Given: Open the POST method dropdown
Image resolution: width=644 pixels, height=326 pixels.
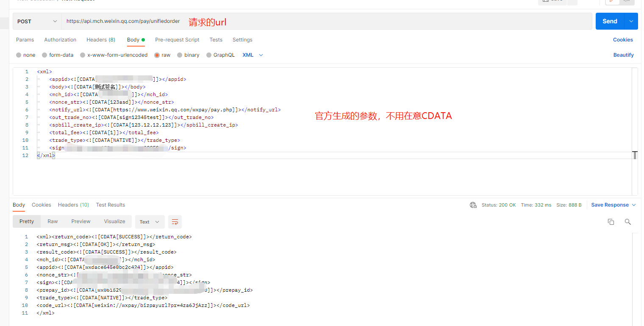Looking at the screenshot, I should tap(37, 21).
